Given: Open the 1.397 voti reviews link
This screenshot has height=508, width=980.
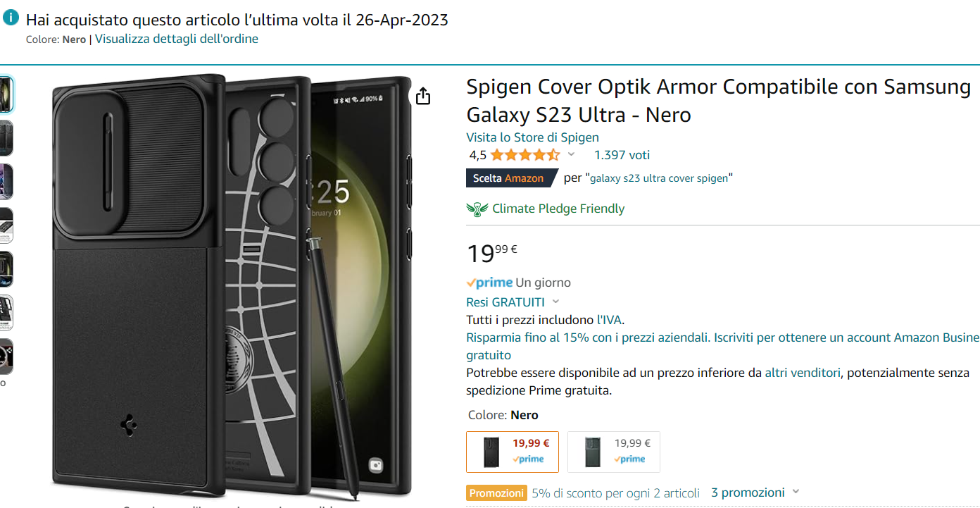Looking at the screenshot, I should coord(622,155).
